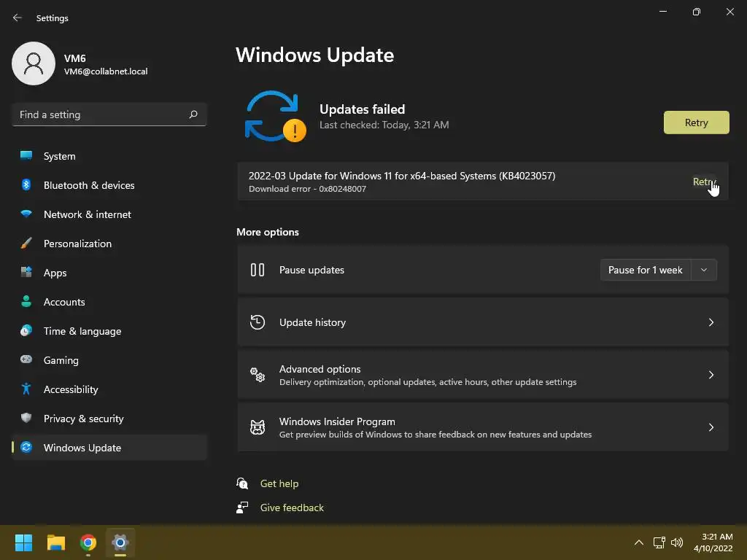Open the Gaming controller icon entry
The image size is (747, 560).
click(26, 359)
